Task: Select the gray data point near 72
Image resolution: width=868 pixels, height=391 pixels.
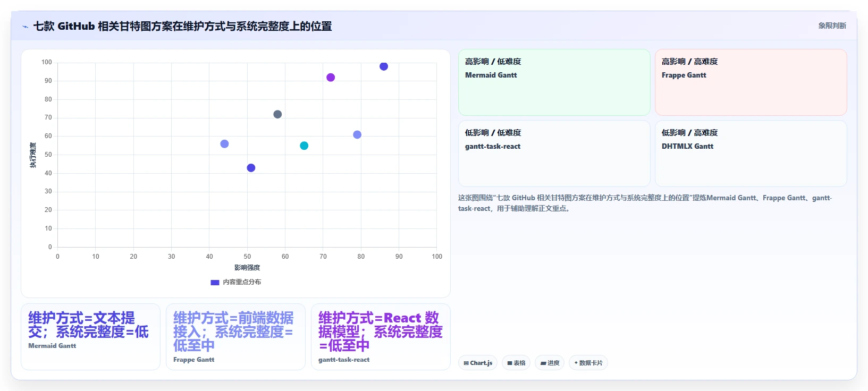Action: tap(277, 114)
